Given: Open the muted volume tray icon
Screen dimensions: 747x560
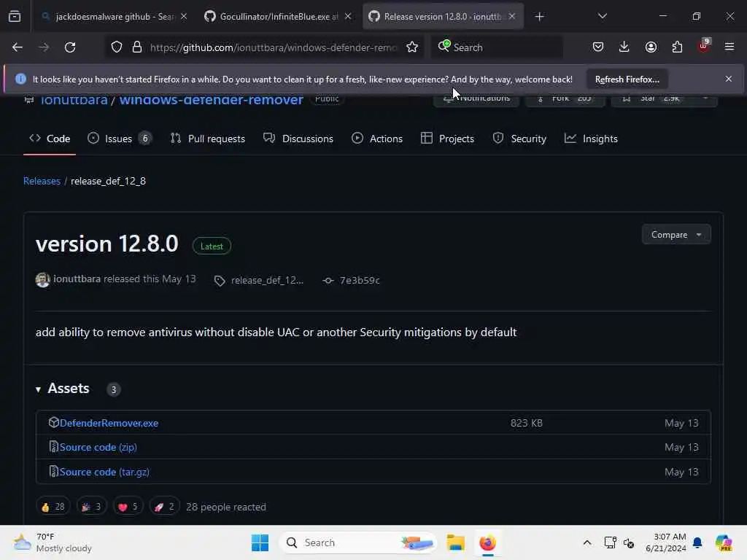Looking at the screenshot, I should (x=628, y=542).
